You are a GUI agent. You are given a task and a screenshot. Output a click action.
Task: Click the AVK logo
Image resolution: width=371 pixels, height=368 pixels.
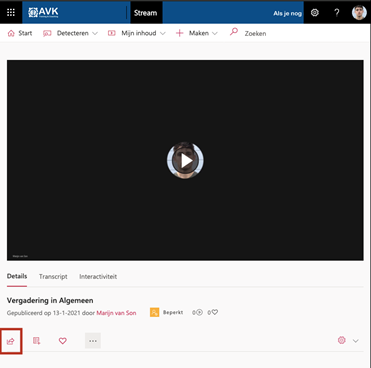click(x=43, y=13)
